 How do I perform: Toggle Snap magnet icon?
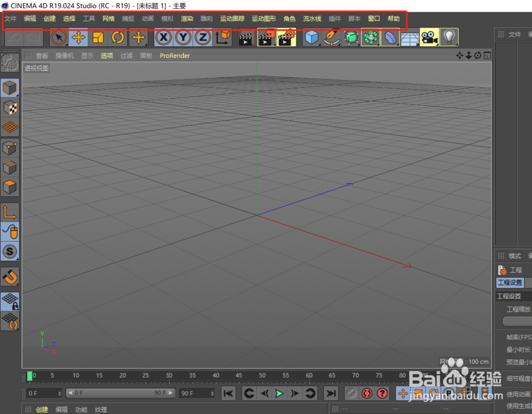click(10, 276)
